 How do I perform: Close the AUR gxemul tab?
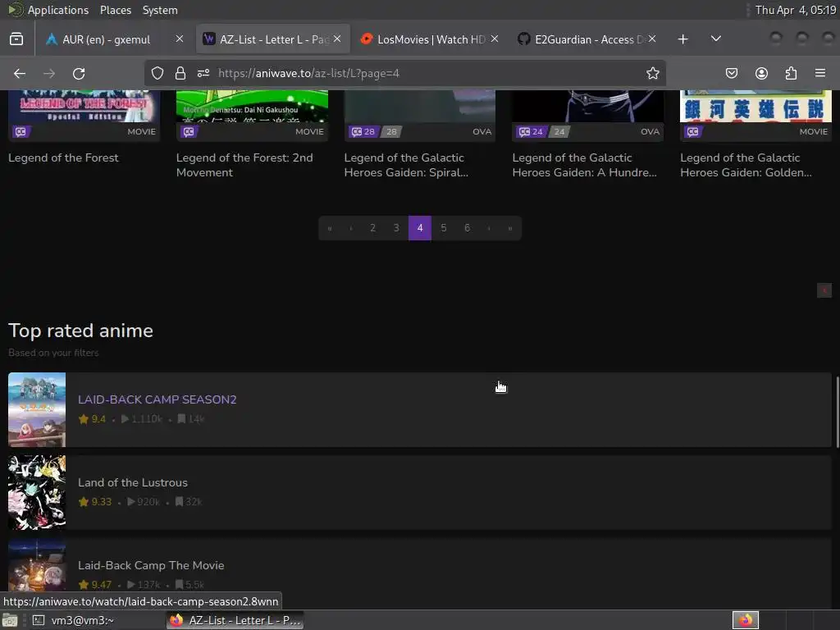click(180, 39)
